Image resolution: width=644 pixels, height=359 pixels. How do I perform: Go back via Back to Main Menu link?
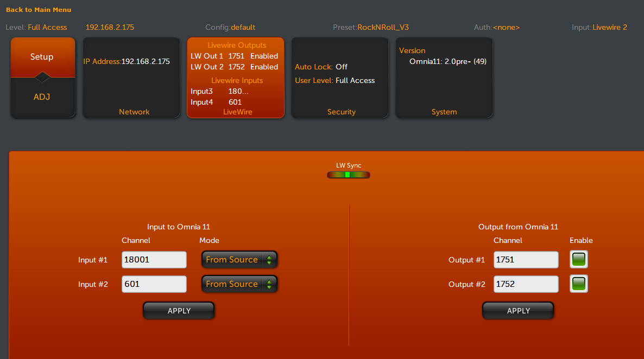(39, 10)
